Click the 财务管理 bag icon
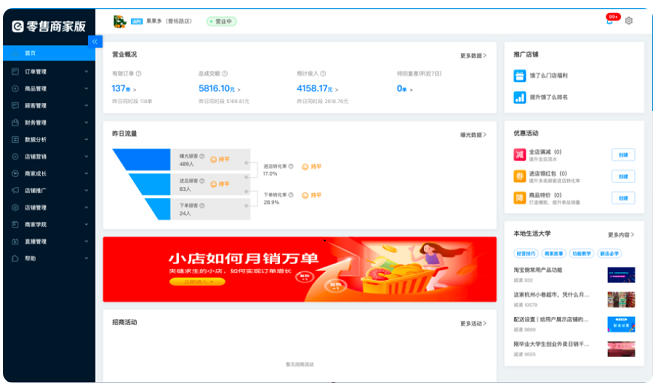Viewport: 657px width, 390px height. point(15,122)
